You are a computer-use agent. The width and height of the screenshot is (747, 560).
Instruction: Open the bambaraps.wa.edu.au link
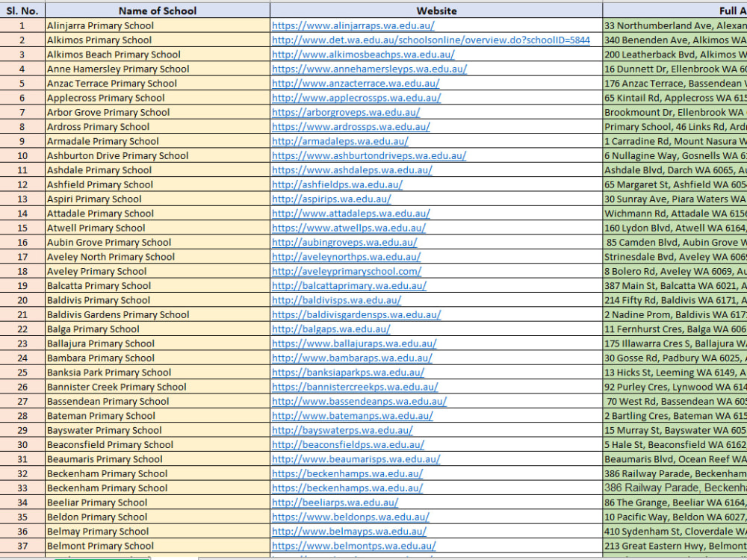tap(352, 358)
